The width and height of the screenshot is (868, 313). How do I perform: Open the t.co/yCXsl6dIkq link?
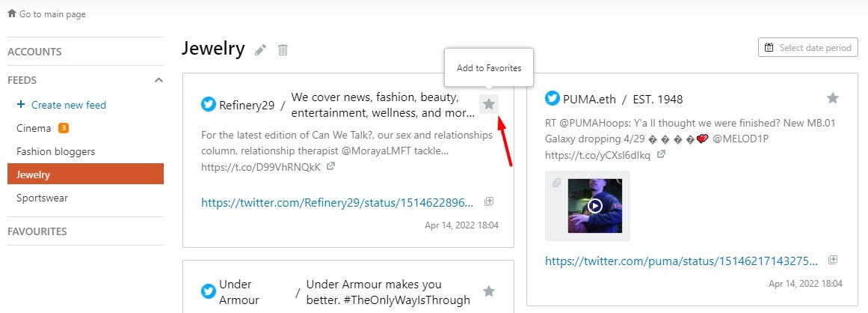[x=598, y=156]
